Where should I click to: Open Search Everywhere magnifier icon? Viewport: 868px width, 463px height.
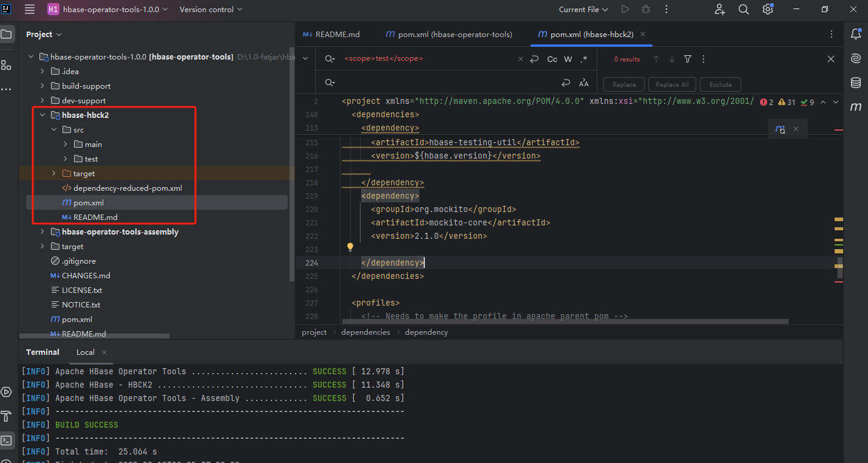(744, 10)
